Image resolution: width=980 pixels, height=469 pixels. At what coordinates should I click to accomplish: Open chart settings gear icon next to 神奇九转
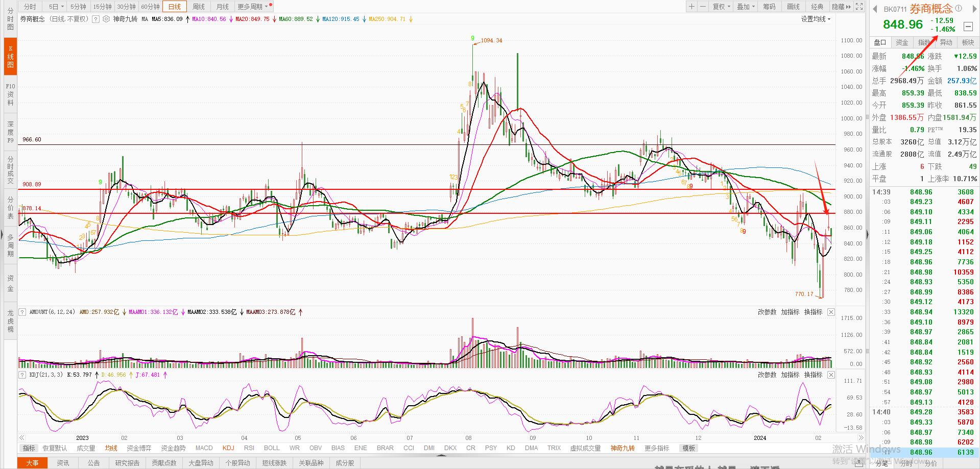(106, 19)
